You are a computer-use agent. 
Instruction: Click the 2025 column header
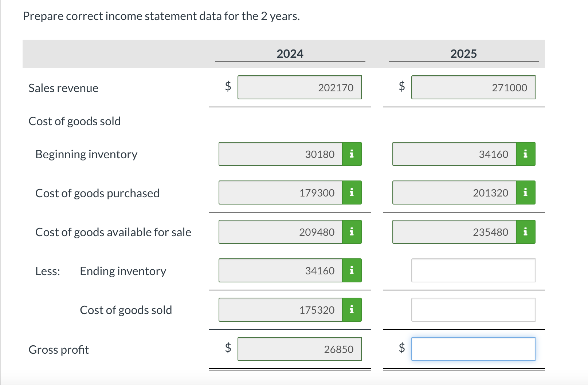tap(463, 53)
